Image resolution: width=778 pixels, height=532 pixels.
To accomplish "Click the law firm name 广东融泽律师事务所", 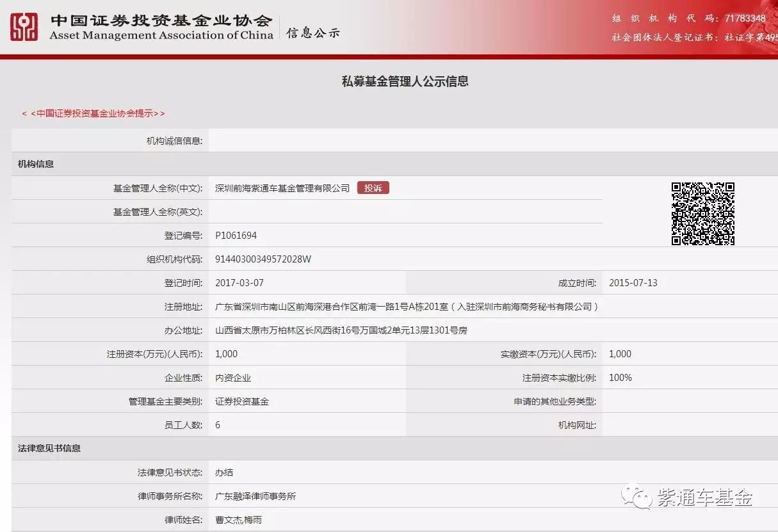I will (x=255, y=496).
